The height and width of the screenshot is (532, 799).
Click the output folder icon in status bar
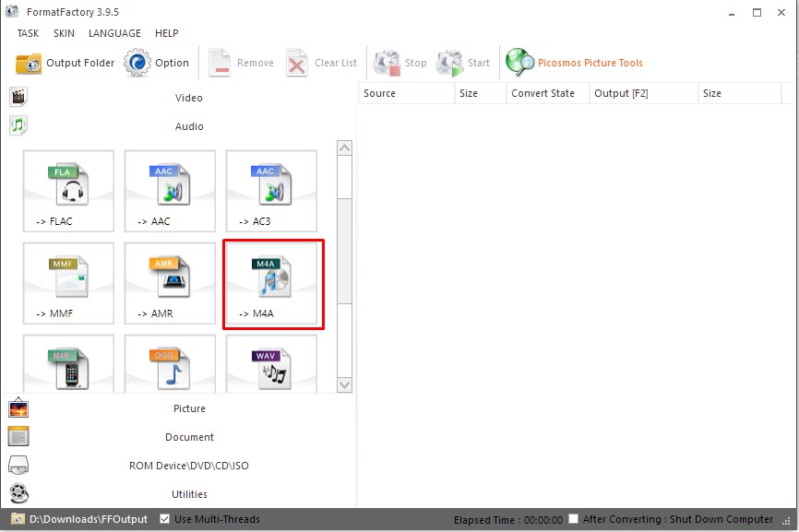point(18,519)
